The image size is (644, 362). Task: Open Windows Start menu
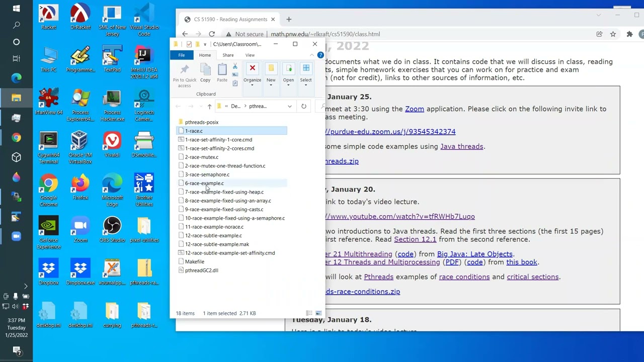coord(16,9)
